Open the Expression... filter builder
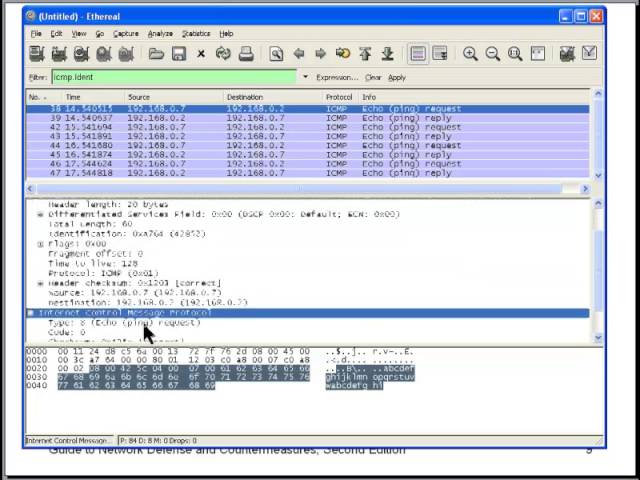 tap(337, 78)
